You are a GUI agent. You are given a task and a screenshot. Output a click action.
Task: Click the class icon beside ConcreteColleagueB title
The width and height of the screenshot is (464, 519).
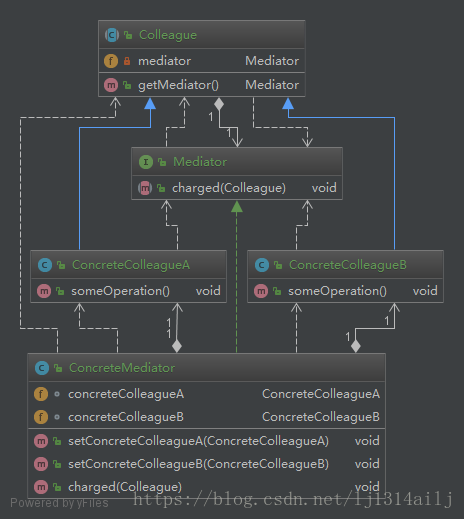pyautogui.click(x=262, y=265)
